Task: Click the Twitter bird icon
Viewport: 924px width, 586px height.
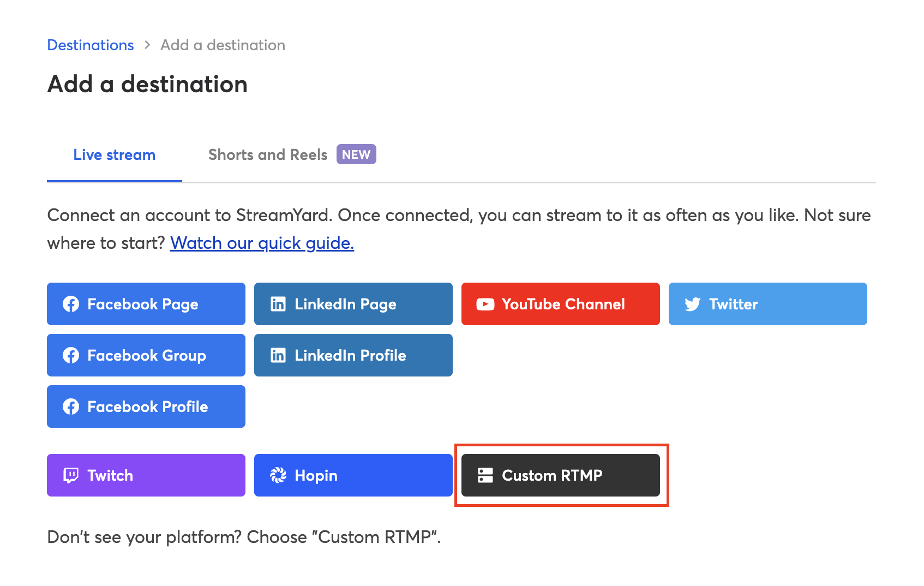Action: point(693,304)
